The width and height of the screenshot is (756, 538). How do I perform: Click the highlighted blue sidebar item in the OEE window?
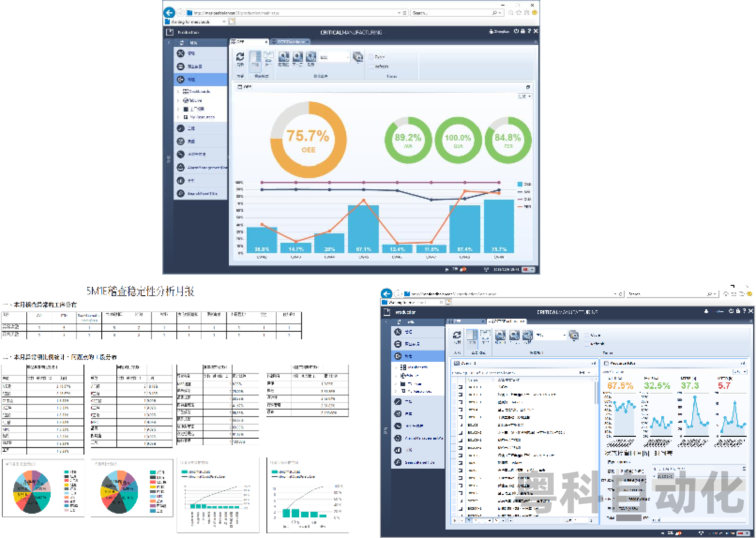(201, 79)
